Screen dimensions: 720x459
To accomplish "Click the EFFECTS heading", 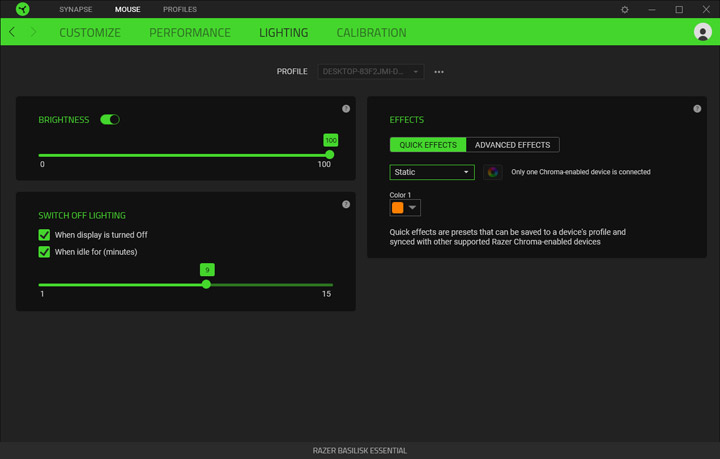I will click(x=406, y=120).
